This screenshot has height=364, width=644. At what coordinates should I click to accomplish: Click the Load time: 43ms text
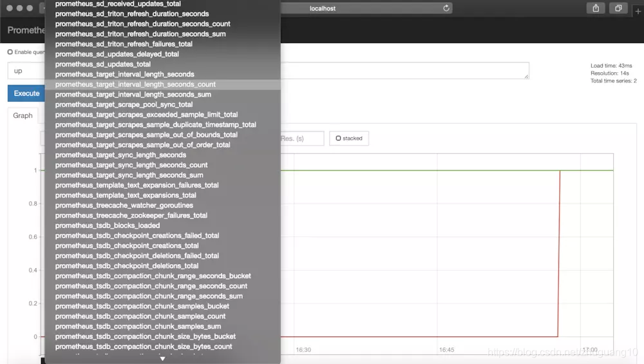[x=611, y=66]
